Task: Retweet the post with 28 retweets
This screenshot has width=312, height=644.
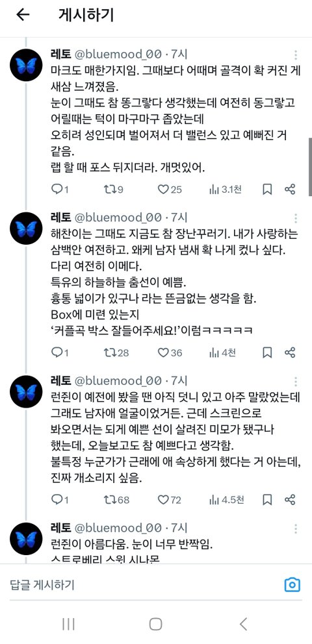Action: tap(116, 353)
